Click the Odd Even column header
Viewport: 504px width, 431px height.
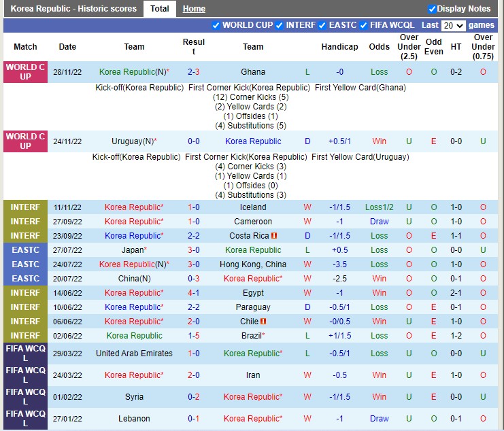(x=434, y=47)
